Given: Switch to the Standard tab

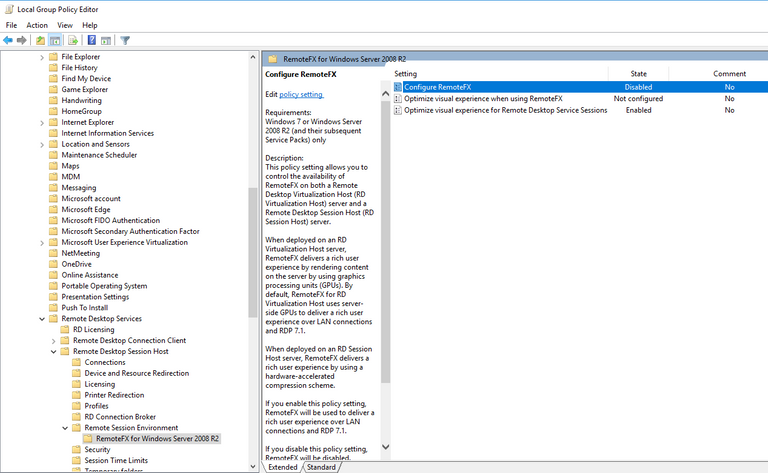Looking at the screenshot, I should (x=321, y=467).
